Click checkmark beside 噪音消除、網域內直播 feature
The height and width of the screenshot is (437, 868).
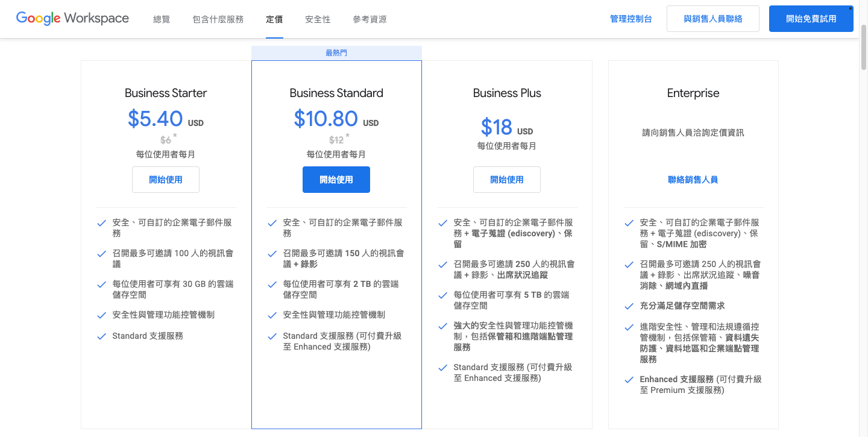629,265
